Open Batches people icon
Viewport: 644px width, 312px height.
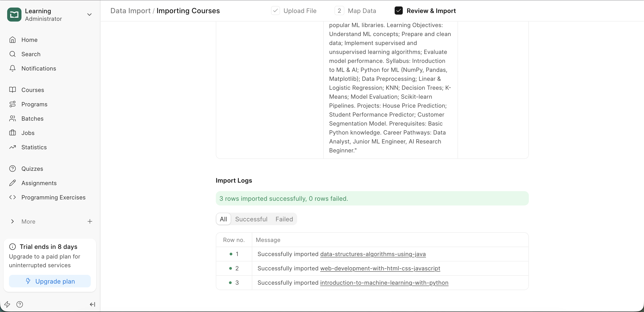13,118
